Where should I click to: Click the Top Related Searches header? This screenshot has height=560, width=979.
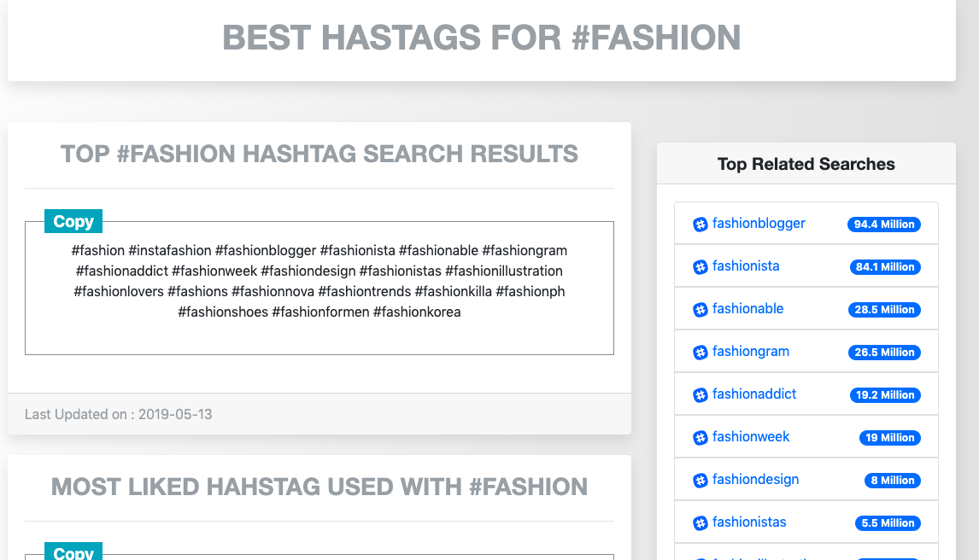[806, 164]
